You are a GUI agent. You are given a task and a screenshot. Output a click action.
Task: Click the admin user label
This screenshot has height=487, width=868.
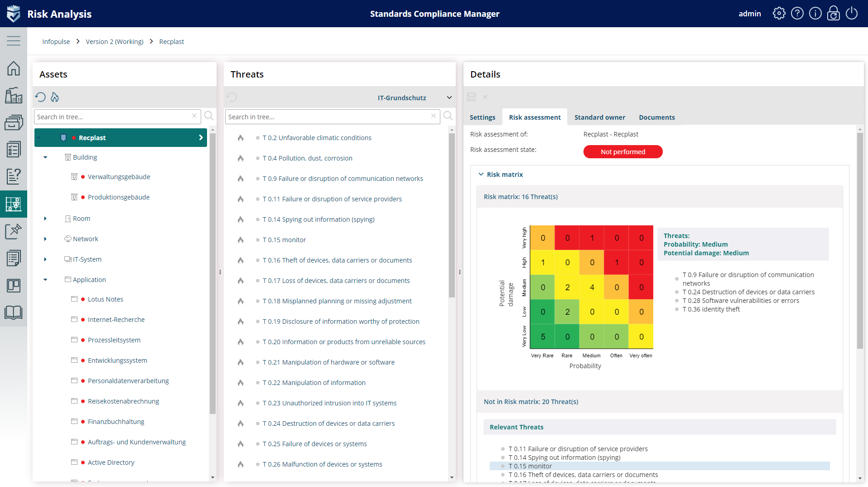coord(750,14)
